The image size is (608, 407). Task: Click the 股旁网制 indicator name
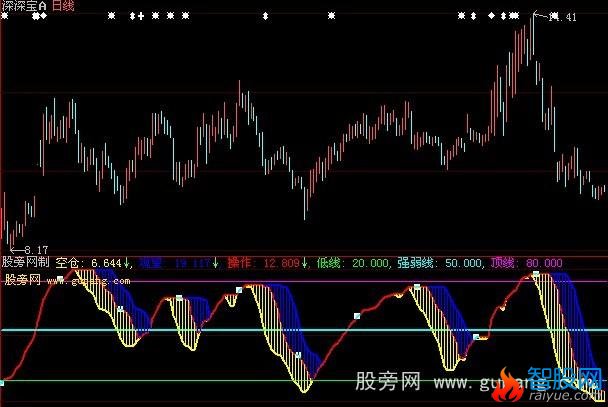(26, 262)
